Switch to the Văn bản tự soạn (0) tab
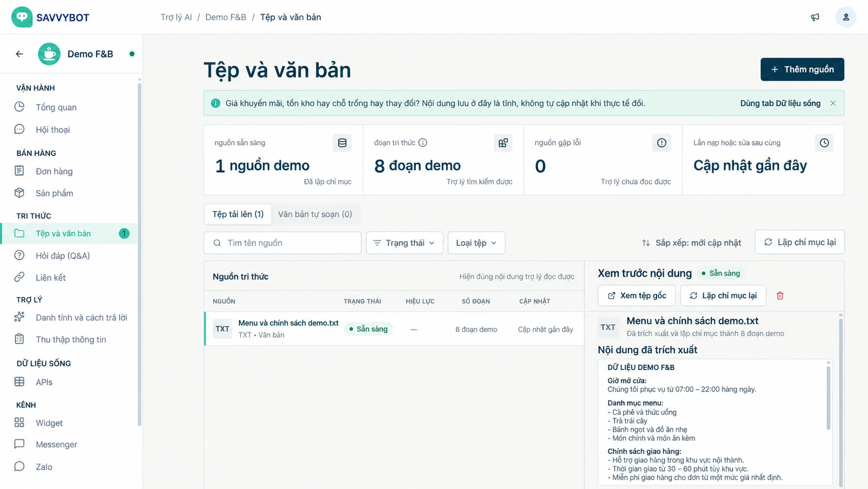 point(315,214)
